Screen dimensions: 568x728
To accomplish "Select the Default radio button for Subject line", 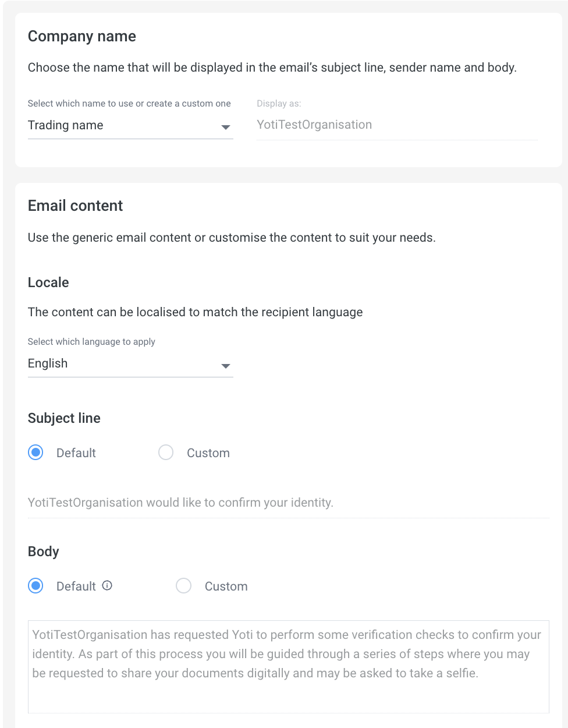I will coord(36,453).
